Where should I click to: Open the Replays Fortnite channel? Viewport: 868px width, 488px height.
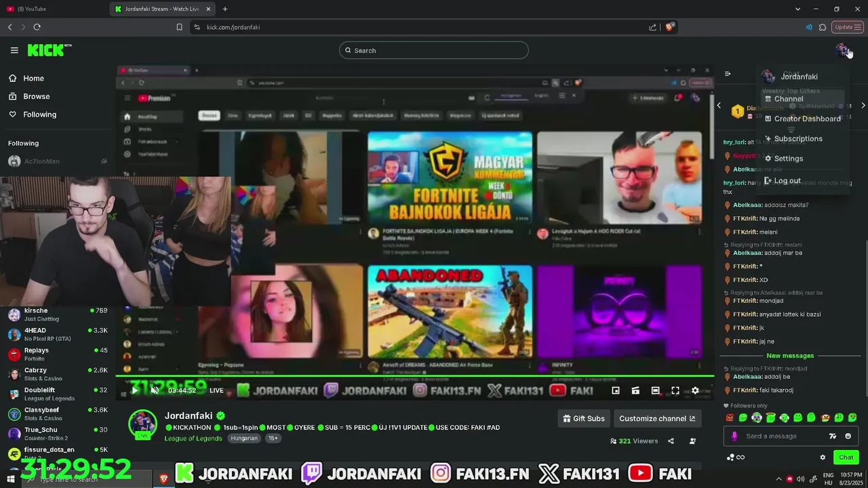click(57, 354)
